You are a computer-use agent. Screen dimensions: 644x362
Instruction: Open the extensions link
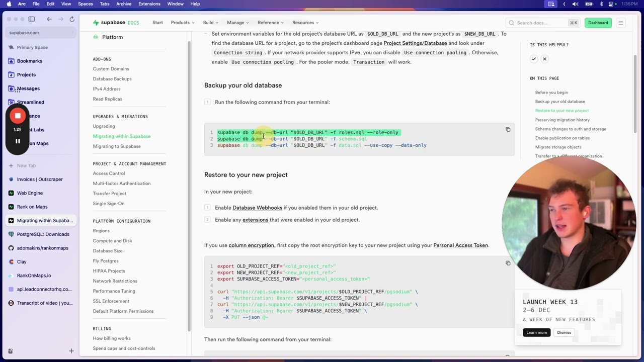click(255, 220)
